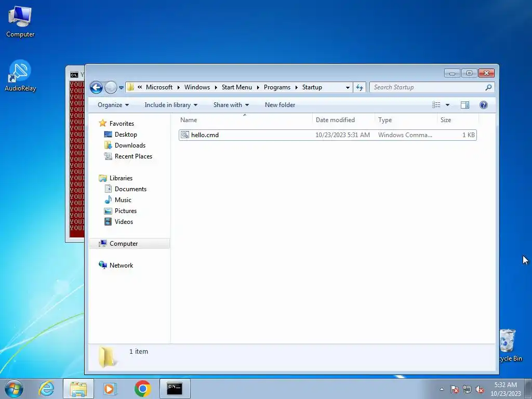
Task: Click Windows Explorer taskbar button
Action: (78, 389)
